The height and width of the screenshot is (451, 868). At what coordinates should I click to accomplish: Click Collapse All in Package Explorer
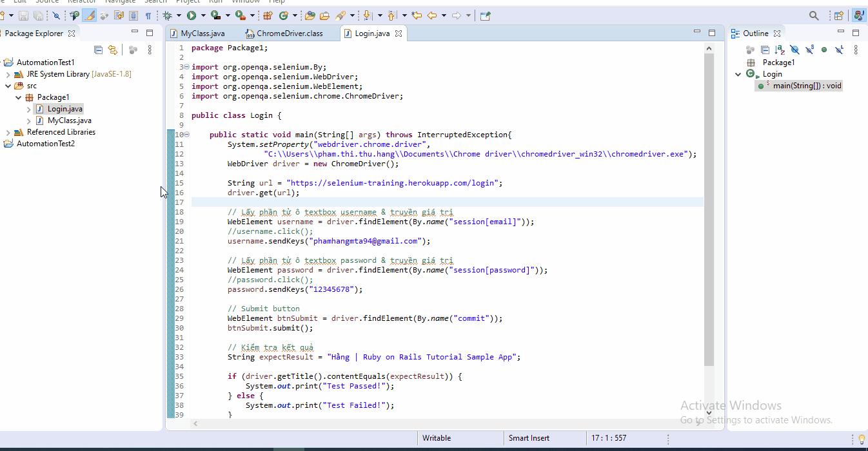point(98,50)
